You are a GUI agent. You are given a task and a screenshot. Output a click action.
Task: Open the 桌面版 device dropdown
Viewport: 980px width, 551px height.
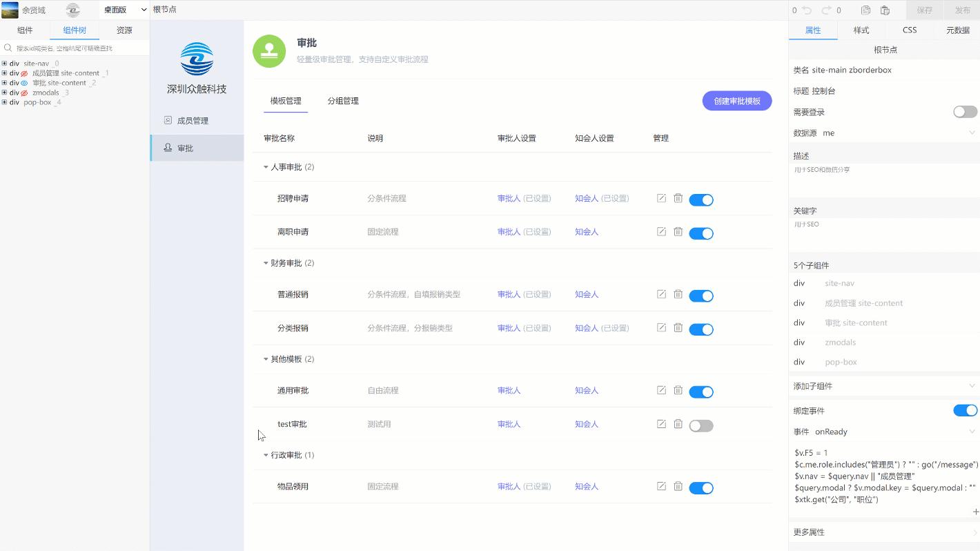(125, 10)
